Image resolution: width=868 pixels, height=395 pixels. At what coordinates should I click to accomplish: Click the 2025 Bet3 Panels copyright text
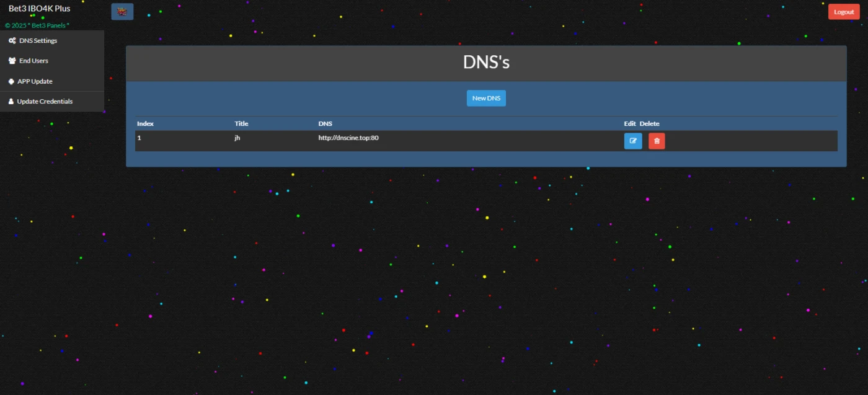37,25
